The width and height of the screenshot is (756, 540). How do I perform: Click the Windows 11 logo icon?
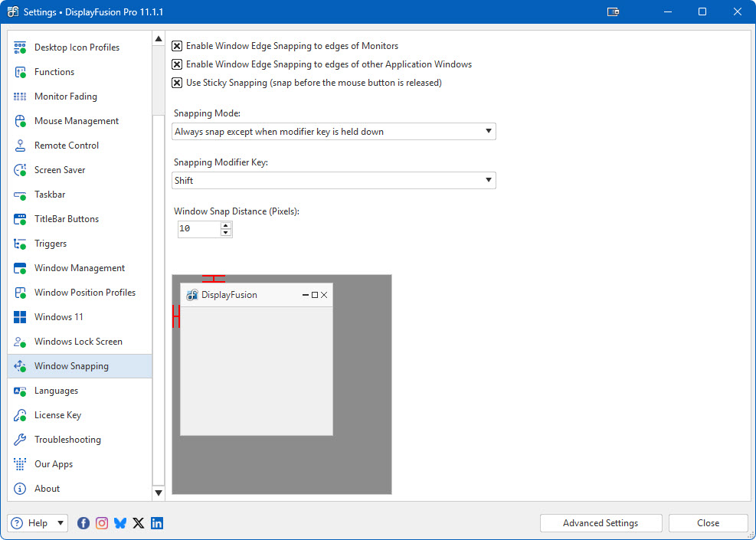point(21,317)
